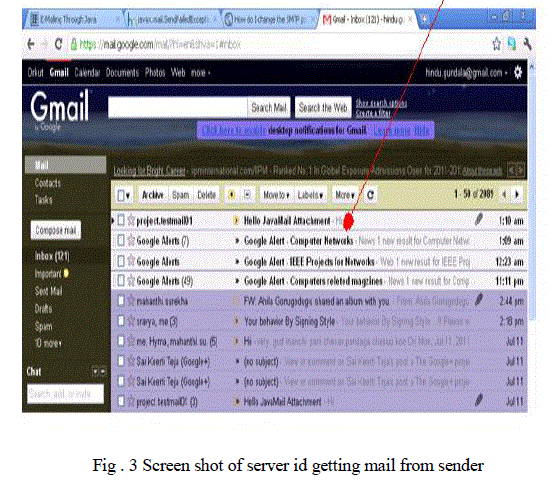Star the project.testmail01 1:10 am message
Viewport: 553px width, 481px height.
131,221
